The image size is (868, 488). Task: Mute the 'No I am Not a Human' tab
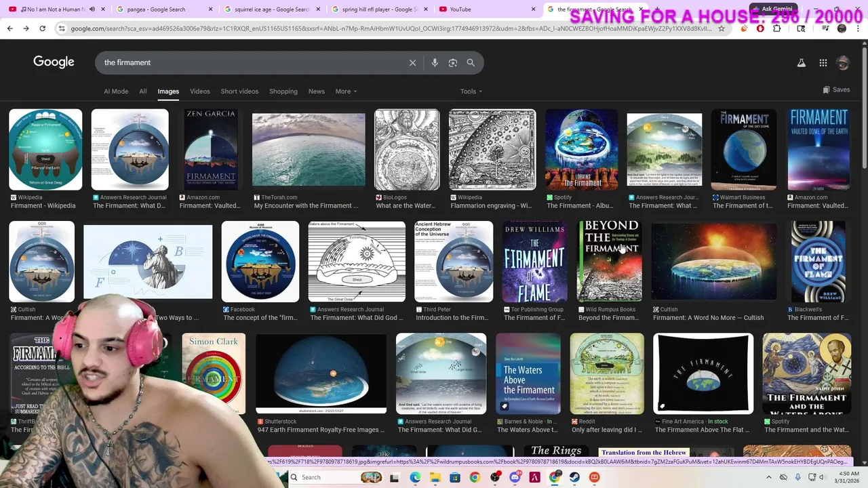coord(92,9)
